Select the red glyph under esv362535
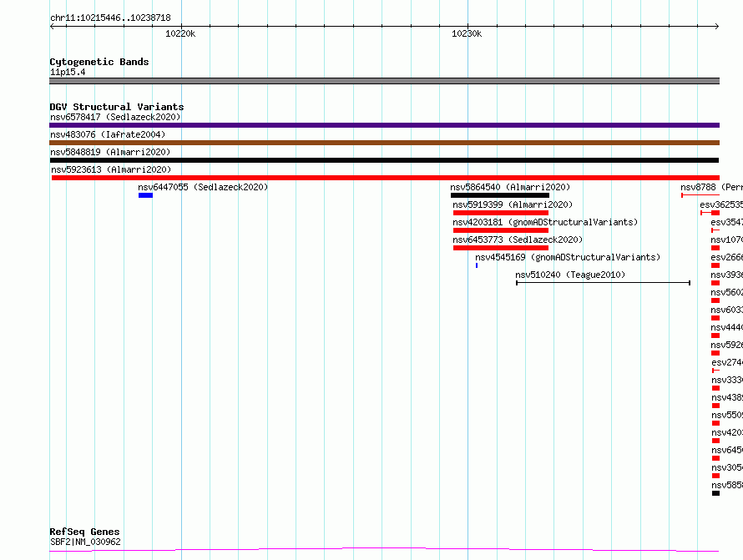 (710, 213)
